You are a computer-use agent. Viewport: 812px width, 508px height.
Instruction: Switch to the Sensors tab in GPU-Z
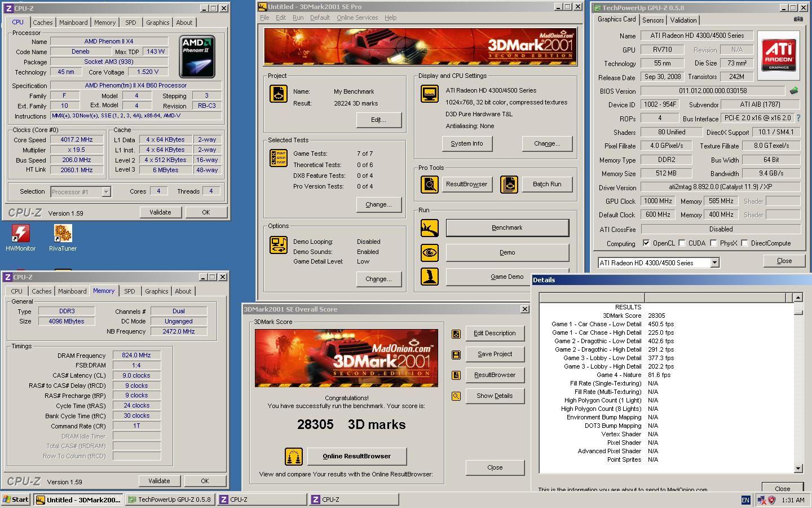tap(653, 20)
